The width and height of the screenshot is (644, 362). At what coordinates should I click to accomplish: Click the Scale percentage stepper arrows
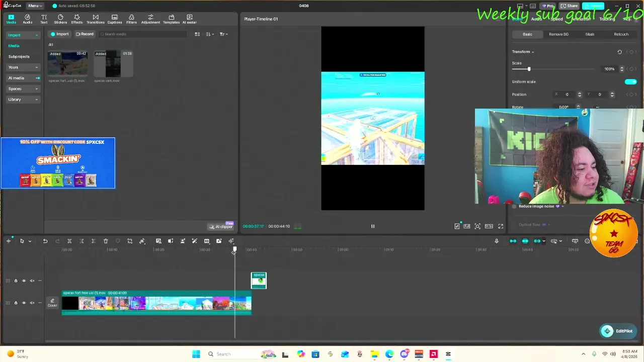pos(621,69)
